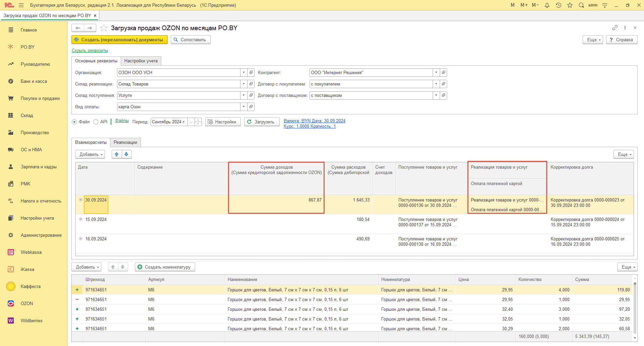Open Производство section

35,132
